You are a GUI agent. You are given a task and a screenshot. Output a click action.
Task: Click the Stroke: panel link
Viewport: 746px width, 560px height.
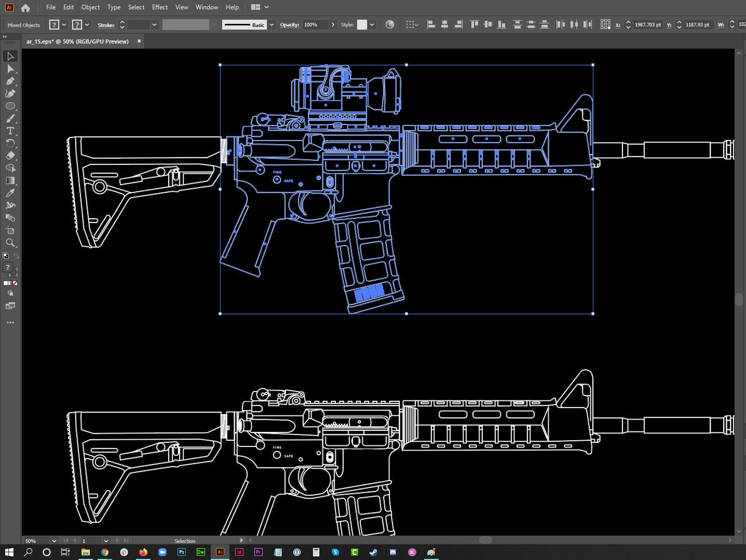pos(106,25)
